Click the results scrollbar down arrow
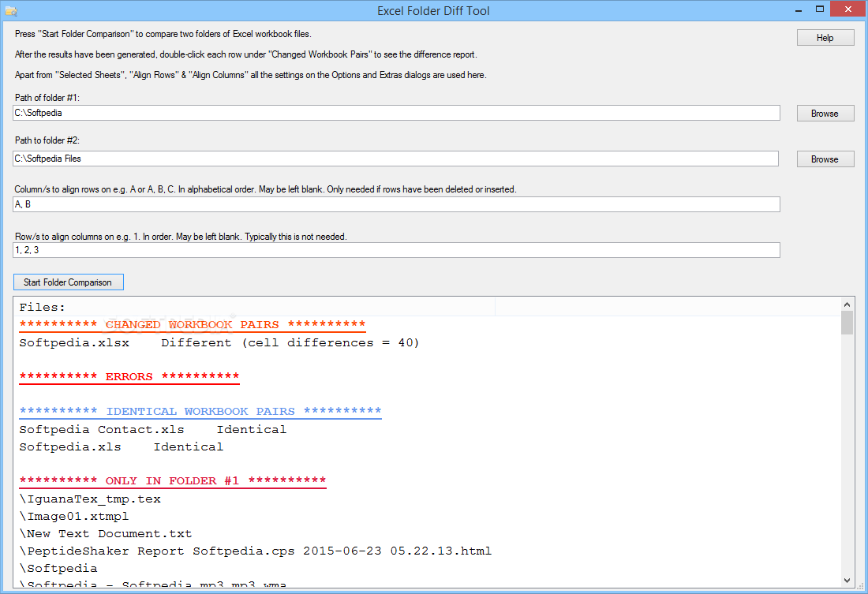The image size is (868, 594). [847, 580]
